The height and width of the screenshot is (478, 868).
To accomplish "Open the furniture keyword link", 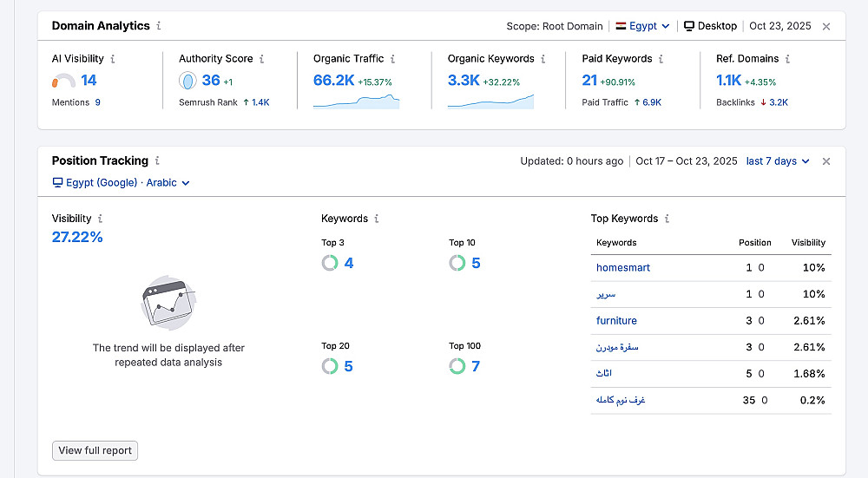I will pos(616,321).
